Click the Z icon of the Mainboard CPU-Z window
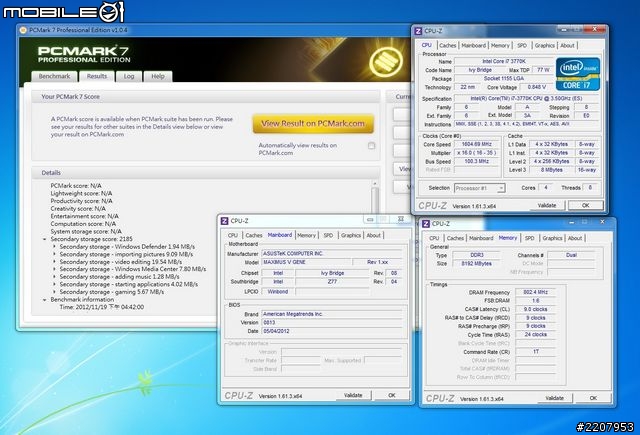The height and width of the screenshot is (435, 640). [x=224, y=221]
